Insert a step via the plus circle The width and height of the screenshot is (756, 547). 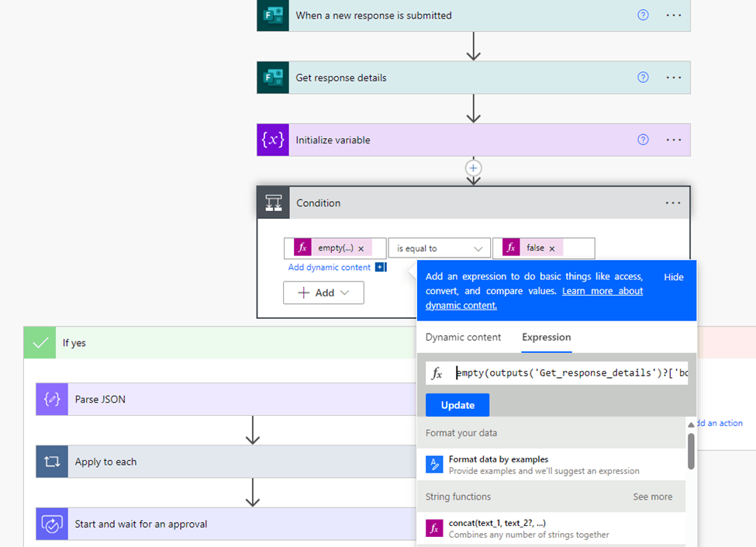pos(474,168)
